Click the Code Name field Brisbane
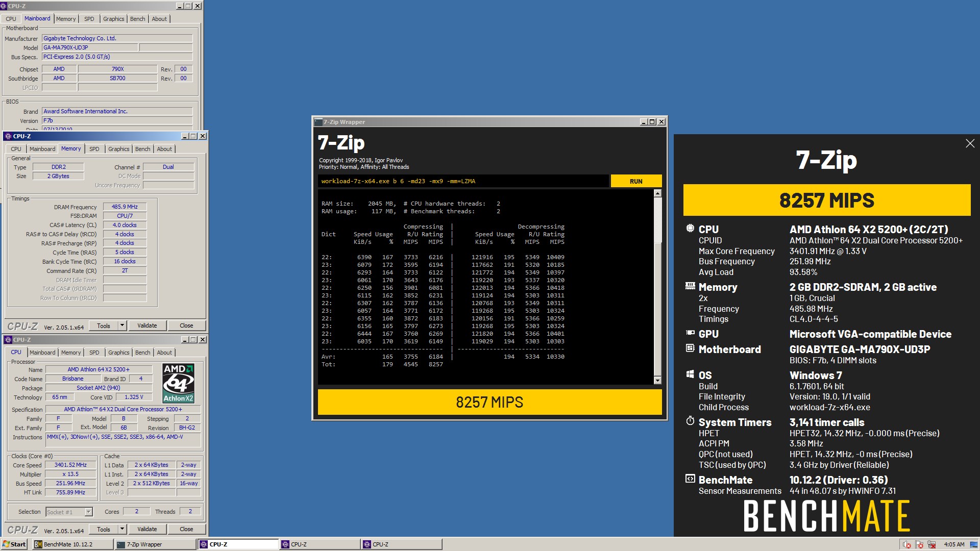 73,379
